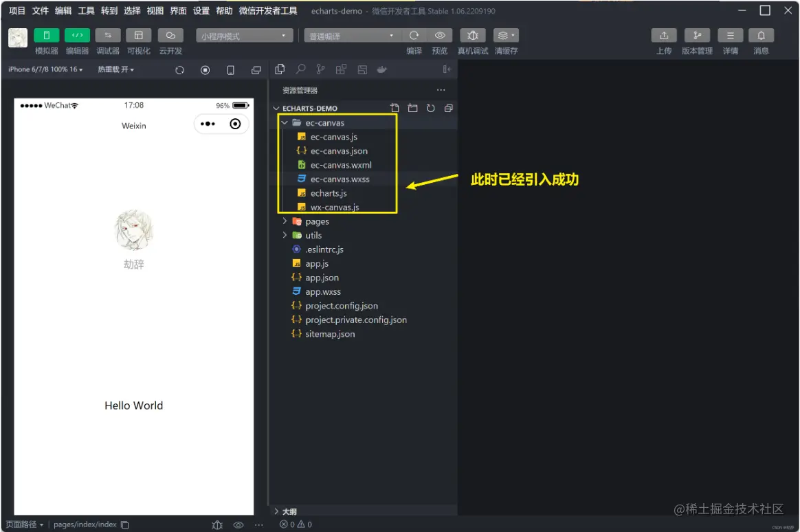
Task: Detach the simulator into a separate window
Action: [x=256, y=70]
